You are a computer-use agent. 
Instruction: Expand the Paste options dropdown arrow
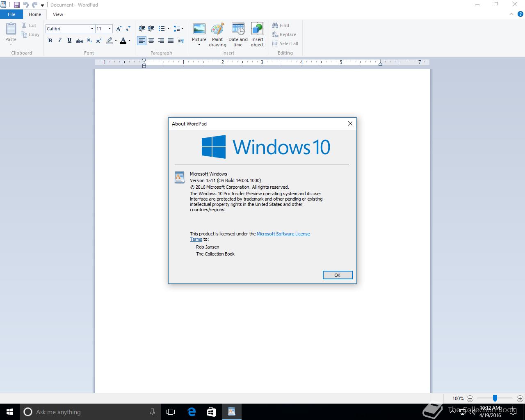pos(11,45)
